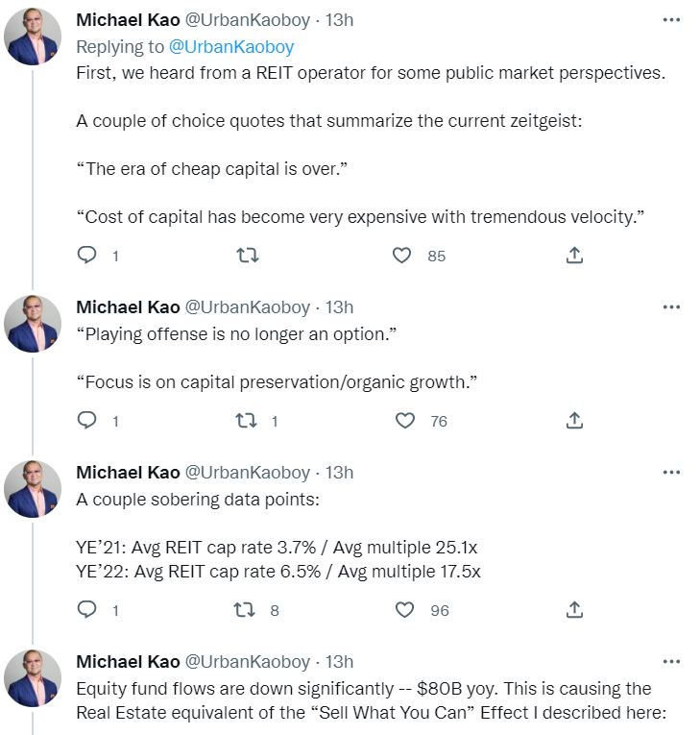Open the @UrbanKaoboy reply-to link
This screenshot has width=700, height=735.
pyautogui.click(x=231, y=46)
